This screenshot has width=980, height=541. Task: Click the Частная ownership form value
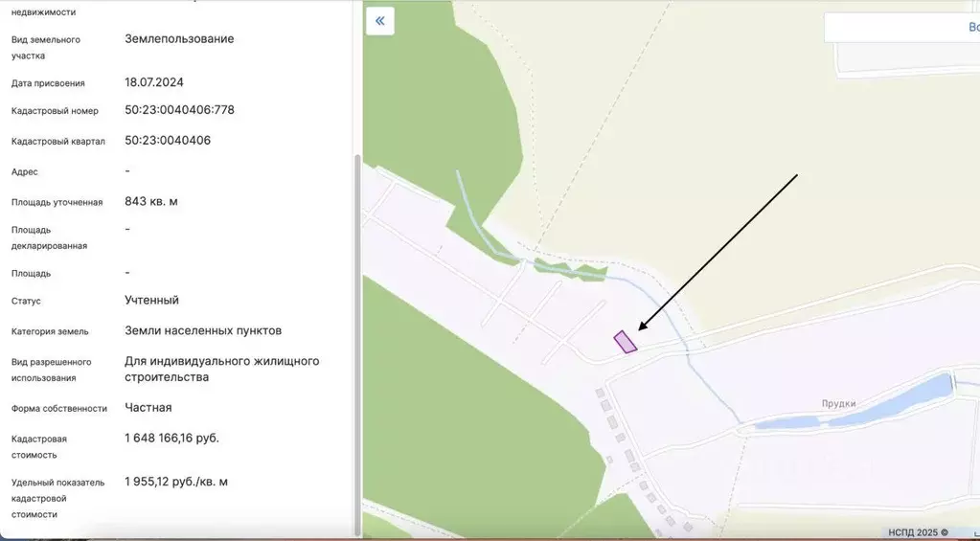click(148, 407)
